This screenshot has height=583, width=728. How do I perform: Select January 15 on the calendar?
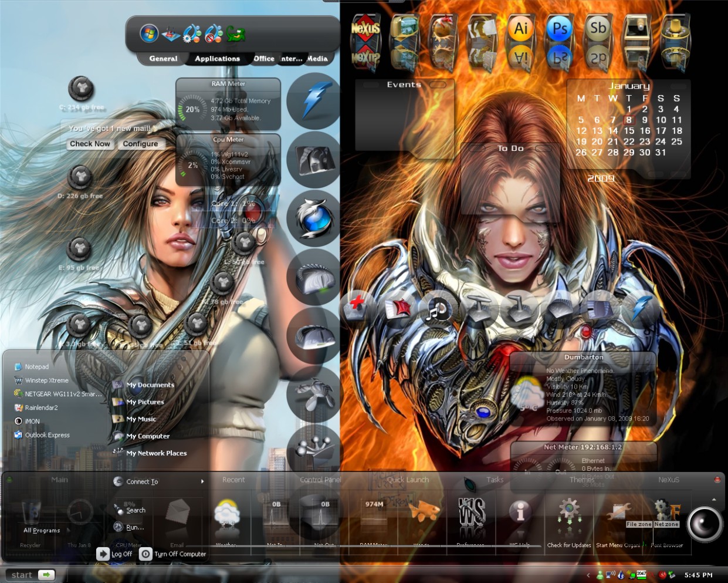pos(629,130)
